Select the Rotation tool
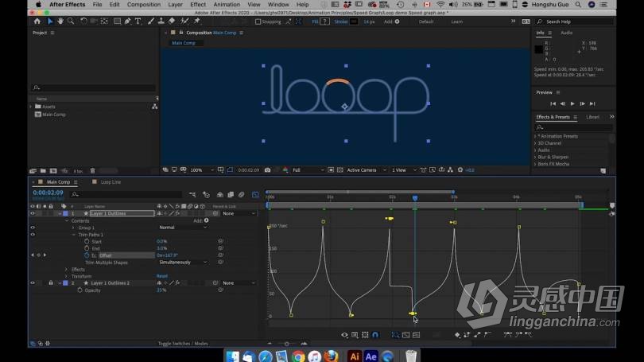Image resolution: width=644 pixels, height=362 pixels. point(83,21)
